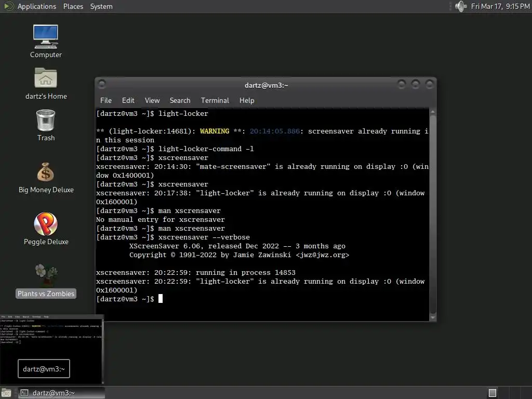Click the workspace switcher square at bottom right
The image size is (532, 399).
click(493, 393)
